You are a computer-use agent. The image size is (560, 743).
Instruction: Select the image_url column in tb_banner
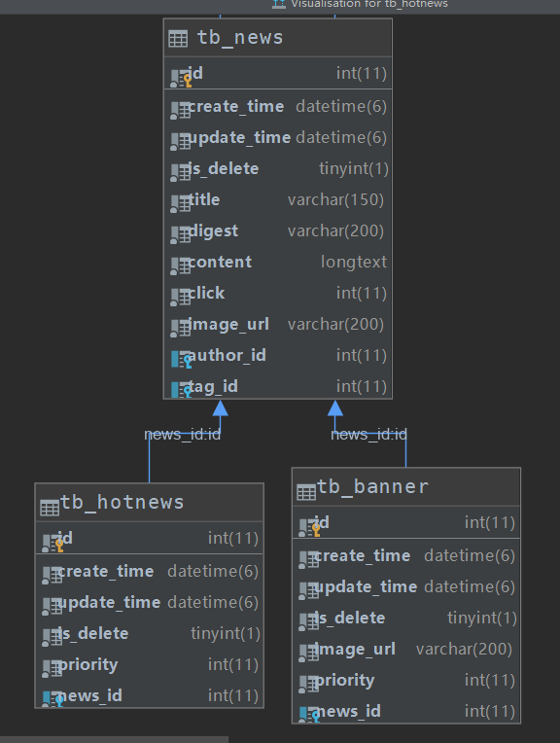(406, 650)
